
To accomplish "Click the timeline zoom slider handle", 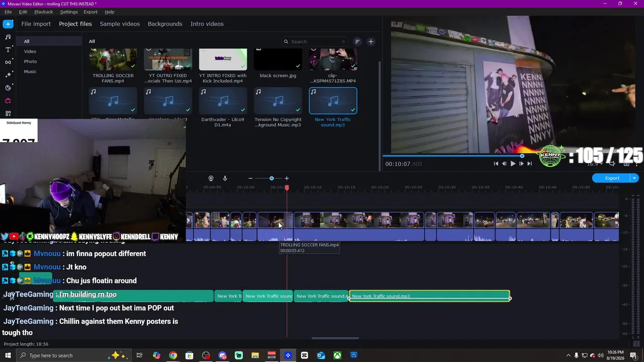I will 272,178.
